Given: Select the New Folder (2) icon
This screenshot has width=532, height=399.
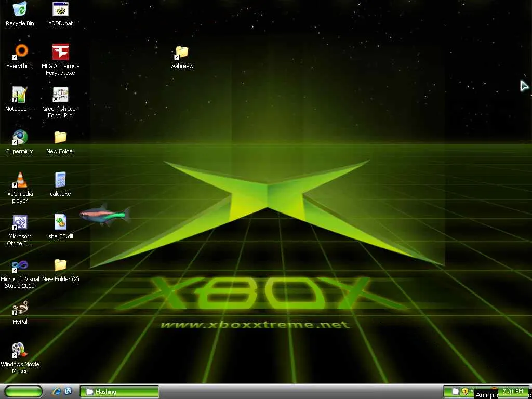Looking at the screenshot, I should 60,265.
